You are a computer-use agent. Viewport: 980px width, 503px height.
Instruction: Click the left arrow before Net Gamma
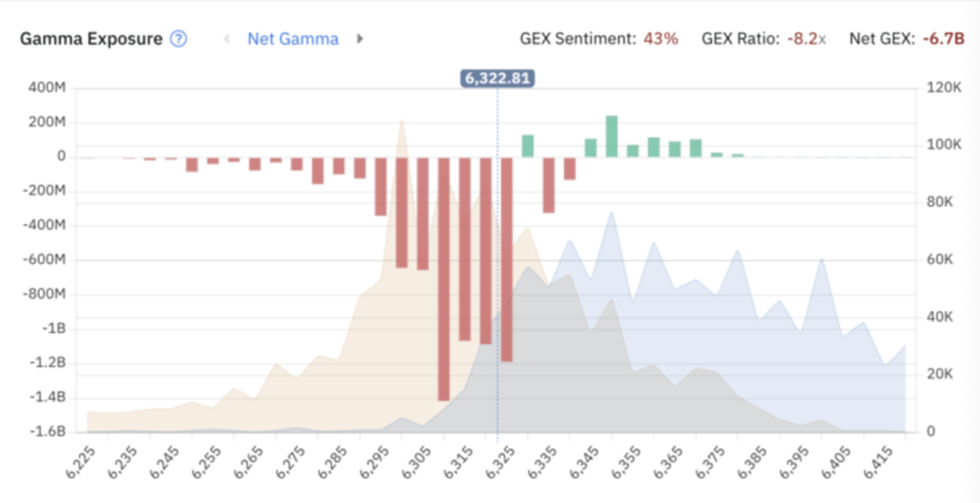[227, 38]
